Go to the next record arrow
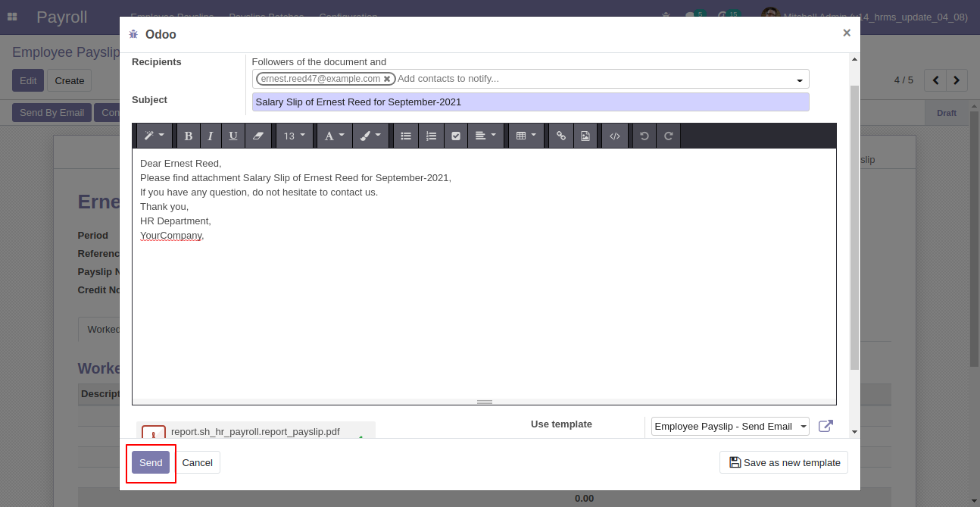The height and width of the screenshot is (507, 980). tap(957, 80)
